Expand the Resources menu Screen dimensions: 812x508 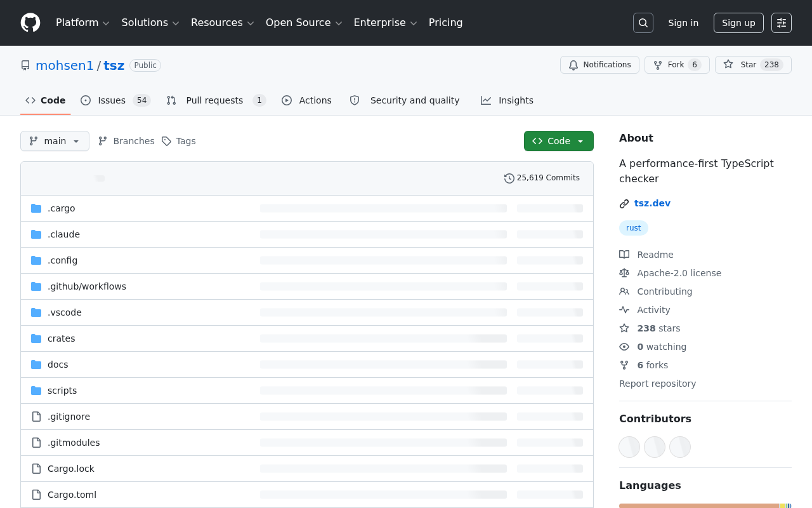pyautogui.click(x=223, y=23)
